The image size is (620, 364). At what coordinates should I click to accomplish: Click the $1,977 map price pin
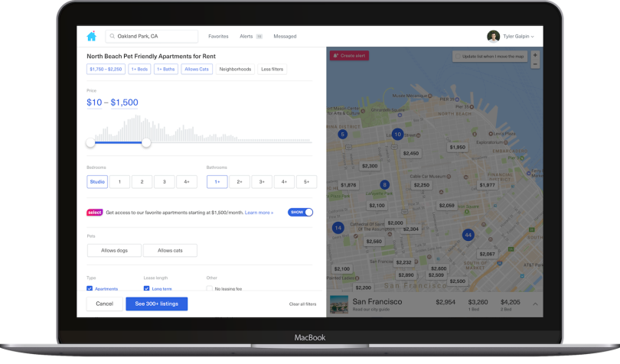pyautogui.click(x=487, y=185)
